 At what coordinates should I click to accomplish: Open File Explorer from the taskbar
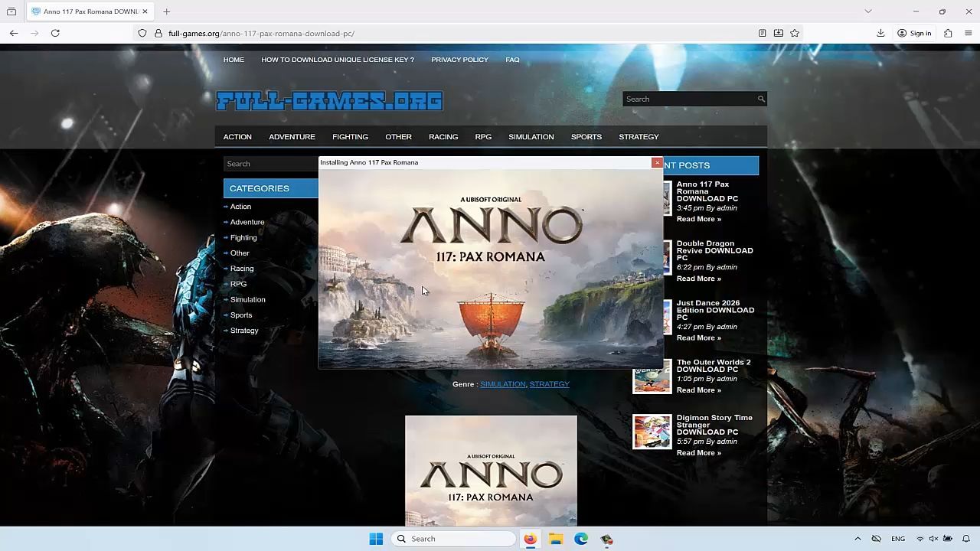pyautogui.click(x=556, y=539)
